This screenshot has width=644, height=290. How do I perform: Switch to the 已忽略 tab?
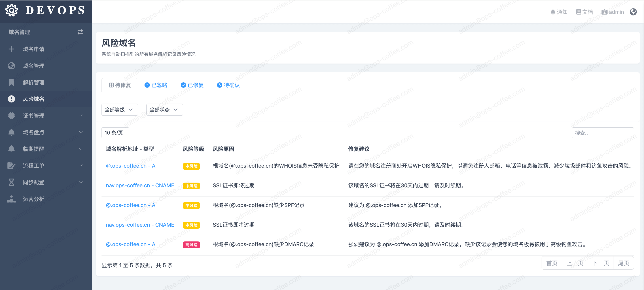(x=156, y=85)
